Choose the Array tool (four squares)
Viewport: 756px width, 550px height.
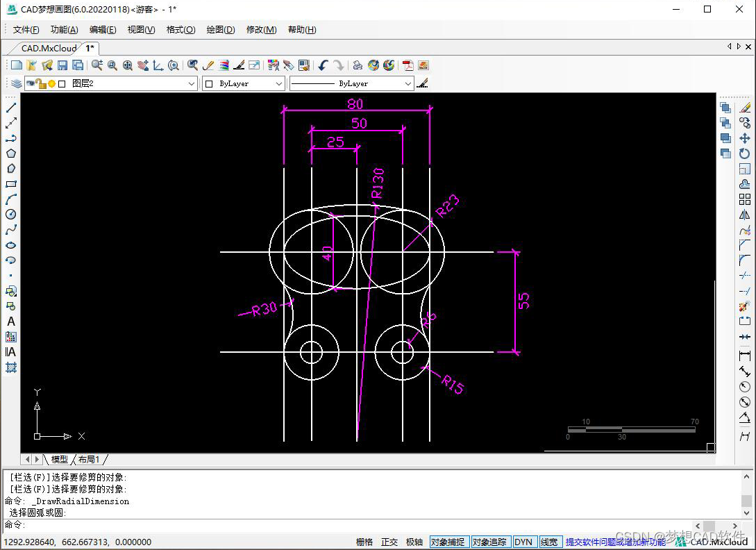pyautogui.click(x=745, y=199)
